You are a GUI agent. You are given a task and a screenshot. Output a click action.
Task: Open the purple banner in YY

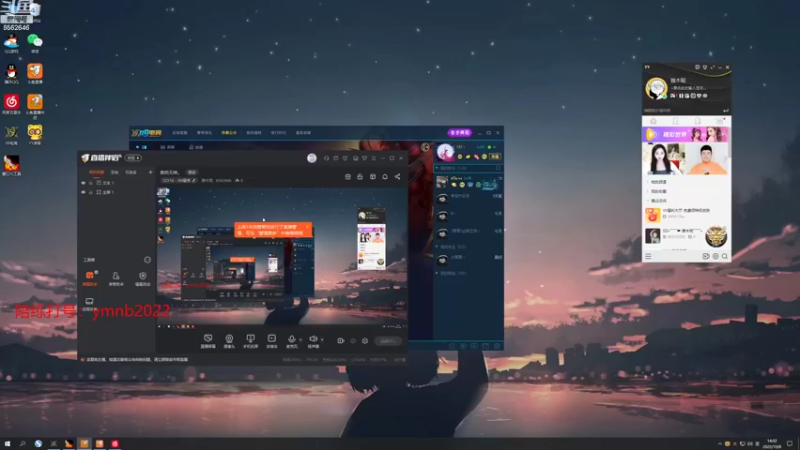(685, 135)
